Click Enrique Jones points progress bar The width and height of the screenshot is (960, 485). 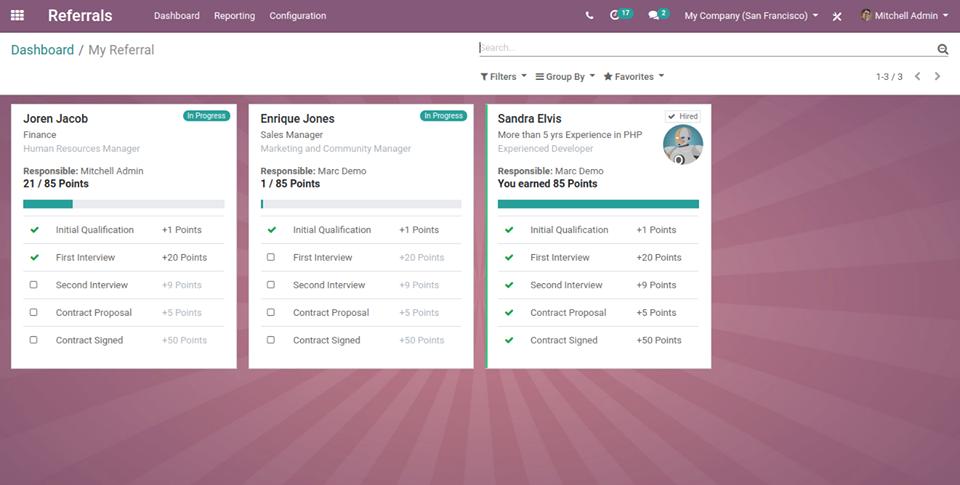(361, 204)
